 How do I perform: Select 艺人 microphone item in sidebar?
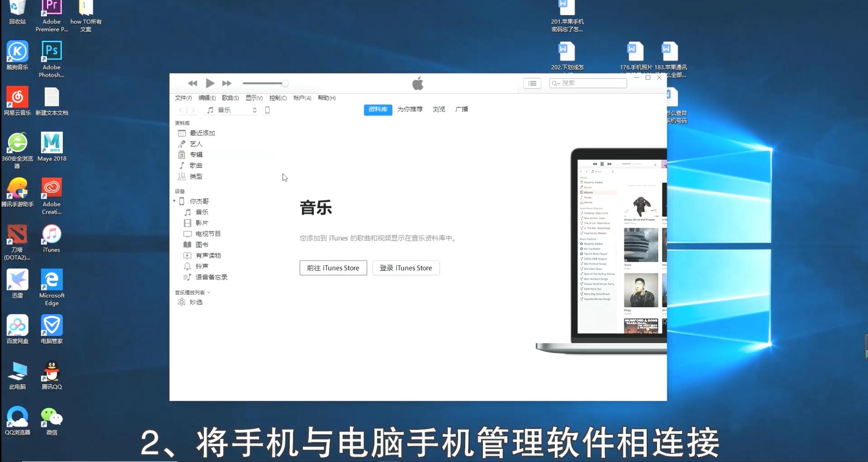tap(196, 144)
